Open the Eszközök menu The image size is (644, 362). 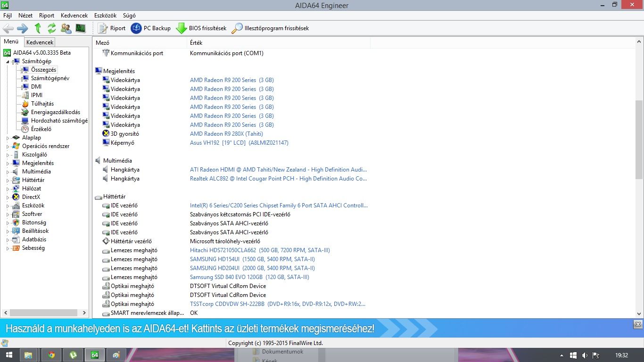105,16
